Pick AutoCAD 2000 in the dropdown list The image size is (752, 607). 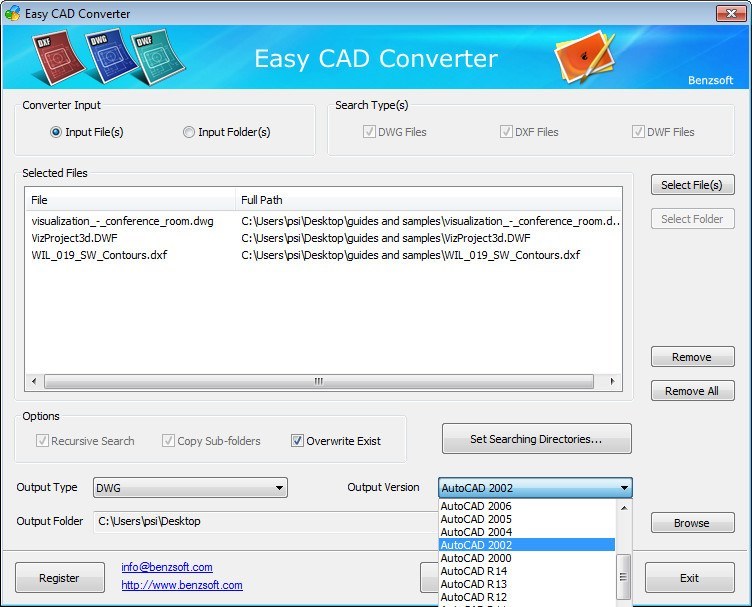[x=476, y=558]
